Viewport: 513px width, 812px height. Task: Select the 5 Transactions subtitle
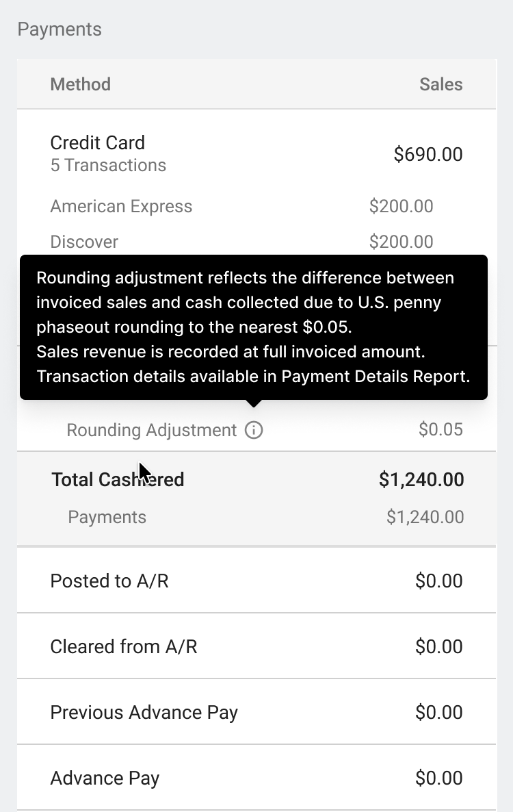[x=108, y=165]
